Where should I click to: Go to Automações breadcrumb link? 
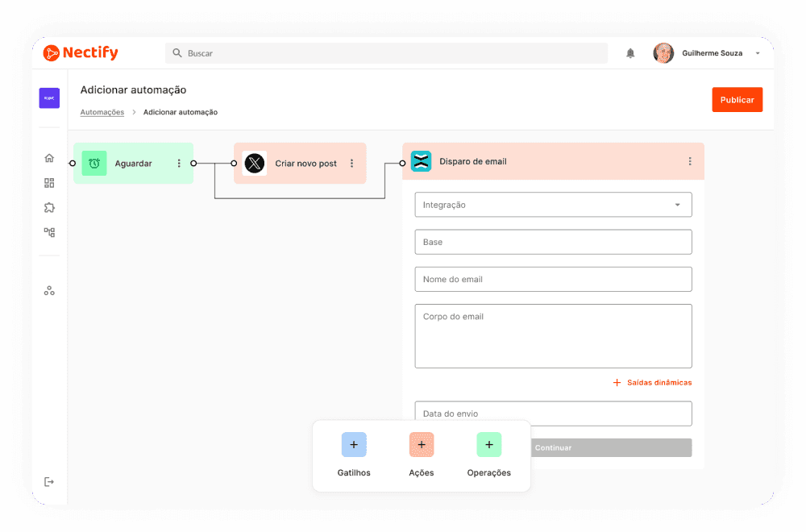[102, 112]
